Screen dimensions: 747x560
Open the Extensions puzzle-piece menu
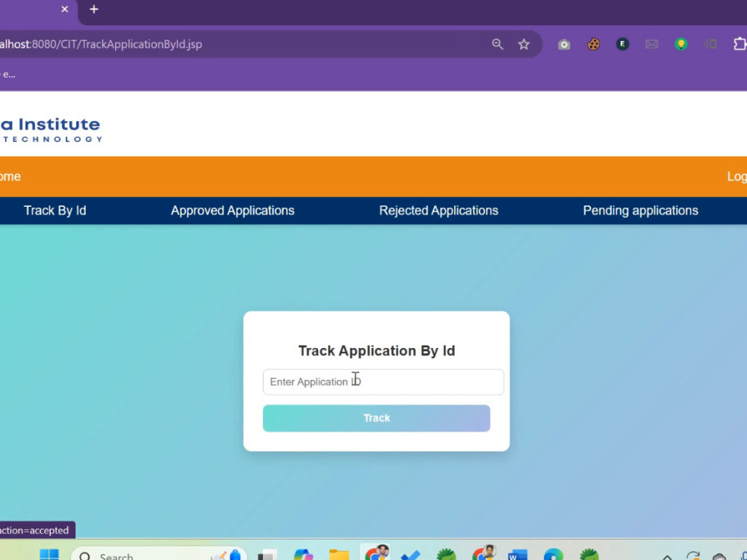point(740,44)
